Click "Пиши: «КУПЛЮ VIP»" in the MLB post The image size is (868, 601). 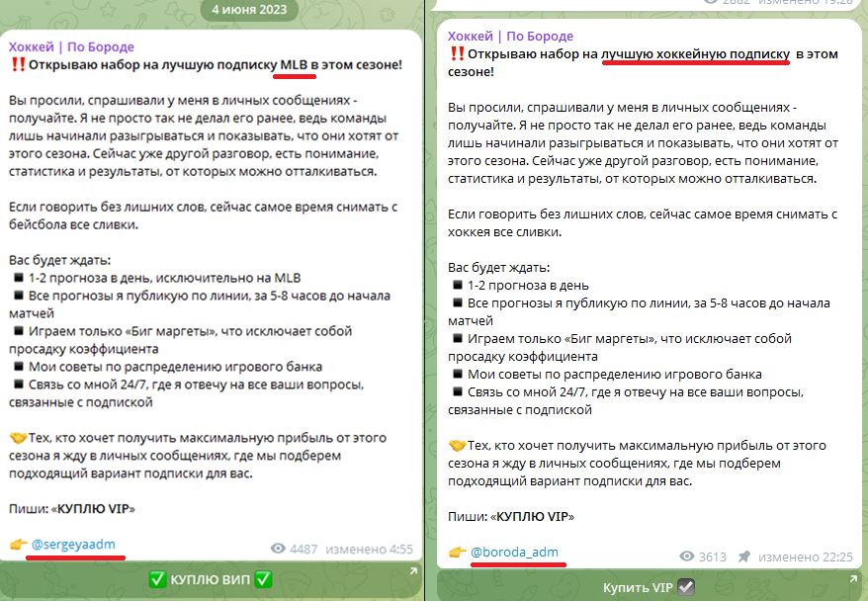point(72,509)
